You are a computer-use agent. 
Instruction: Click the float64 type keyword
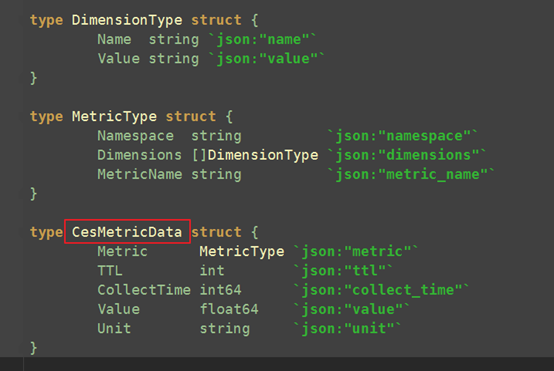tap(229, 309)
